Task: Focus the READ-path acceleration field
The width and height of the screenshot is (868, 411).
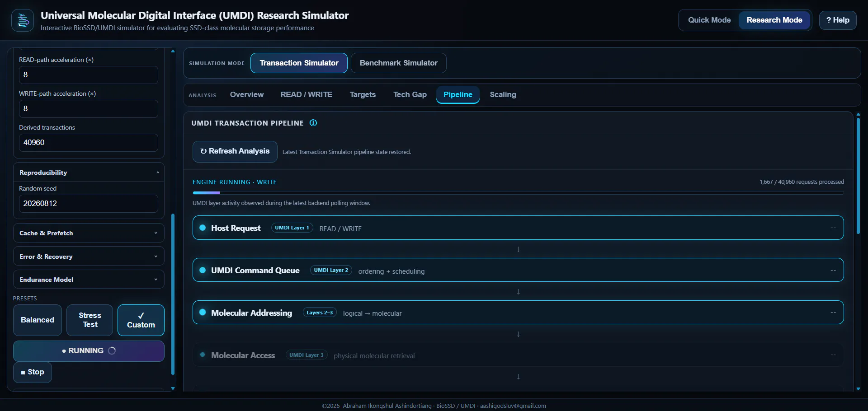Action: click(89, 75)
